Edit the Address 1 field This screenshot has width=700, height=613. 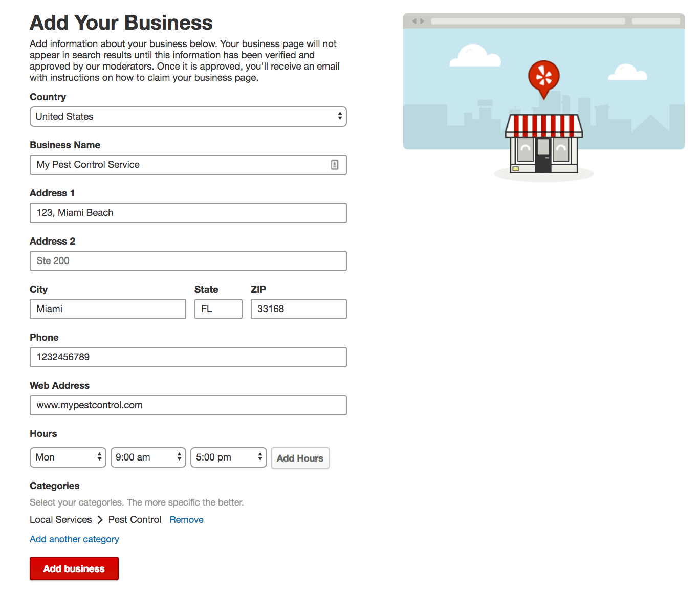click(x=188, y=213)
